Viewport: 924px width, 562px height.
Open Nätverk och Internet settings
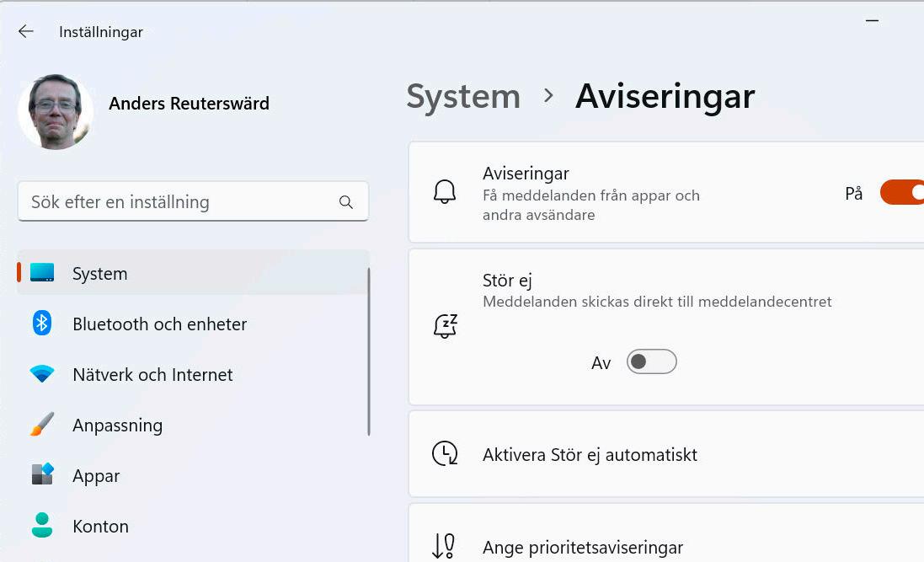[x=152, y=374]
